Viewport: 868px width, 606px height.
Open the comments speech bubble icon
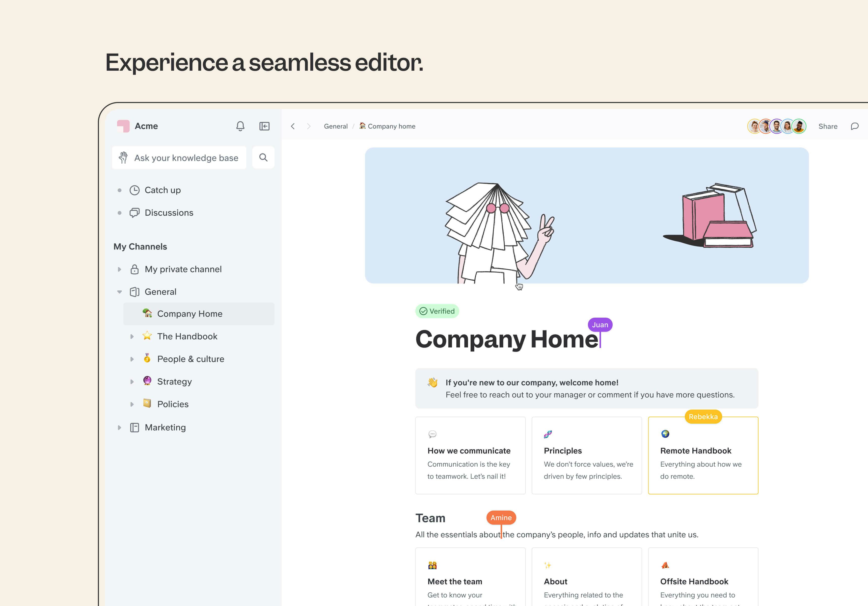tap(854, 126)
